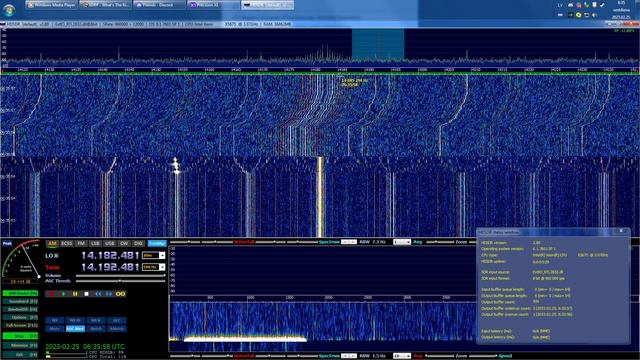Select AM demodulation mode

point(52,244)
